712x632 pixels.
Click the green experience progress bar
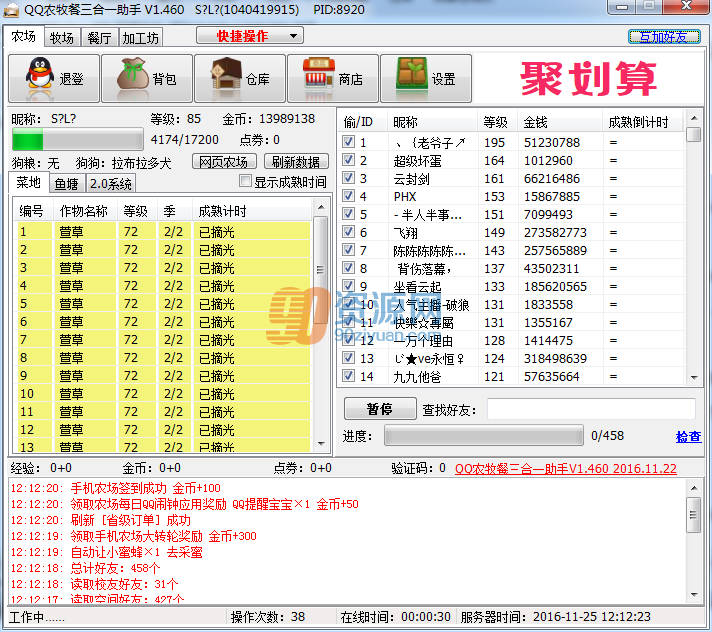point(77,139)
